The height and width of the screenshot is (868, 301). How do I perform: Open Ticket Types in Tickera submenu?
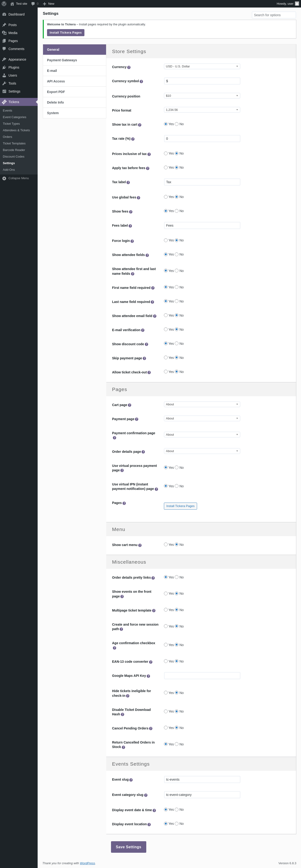12,124
